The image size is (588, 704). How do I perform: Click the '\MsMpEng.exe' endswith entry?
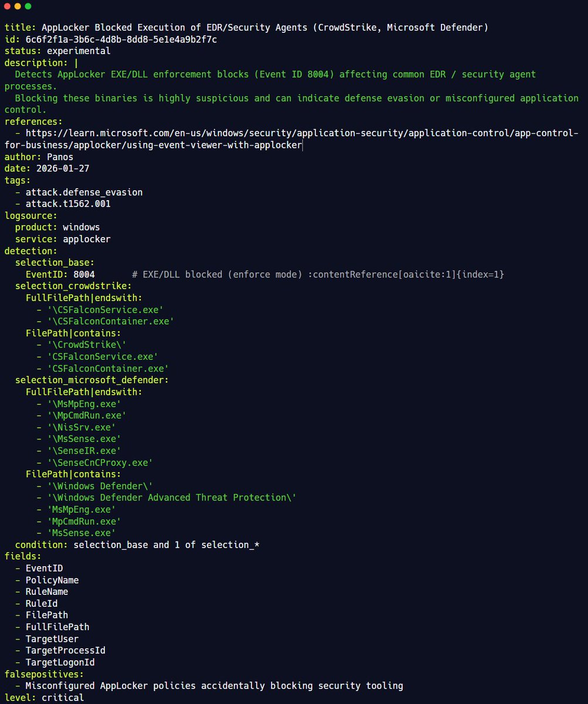pos(84,403)
